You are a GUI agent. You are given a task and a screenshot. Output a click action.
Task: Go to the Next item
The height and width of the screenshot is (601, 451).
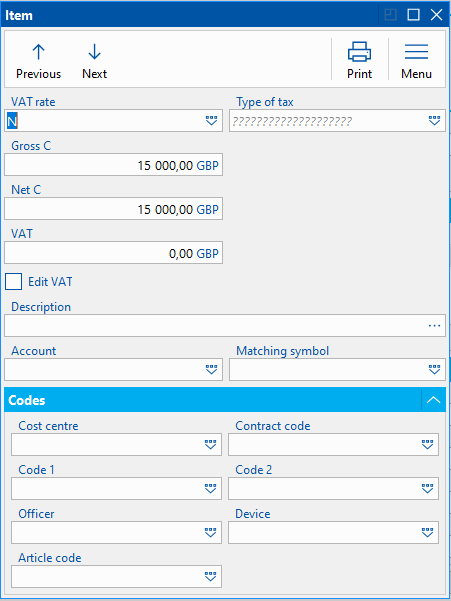(94, 61)
